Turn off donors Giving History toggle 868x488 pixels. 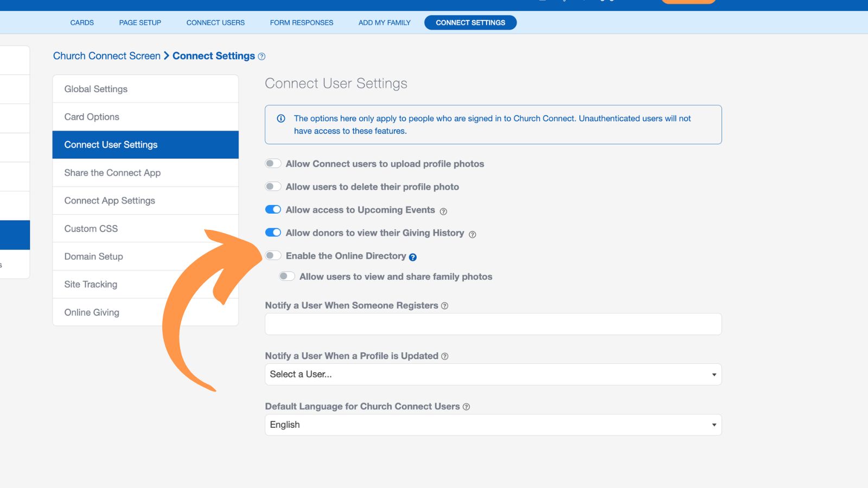click(273, 233)
